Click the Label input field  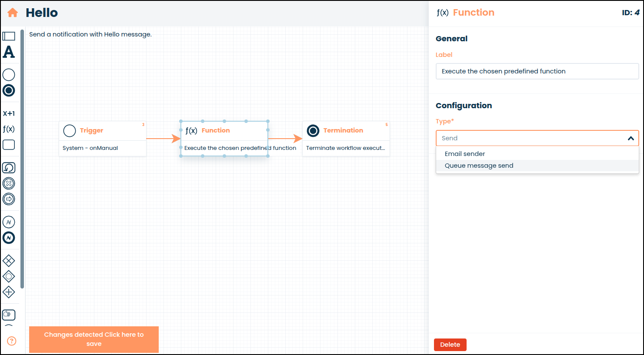click(537, 71)
